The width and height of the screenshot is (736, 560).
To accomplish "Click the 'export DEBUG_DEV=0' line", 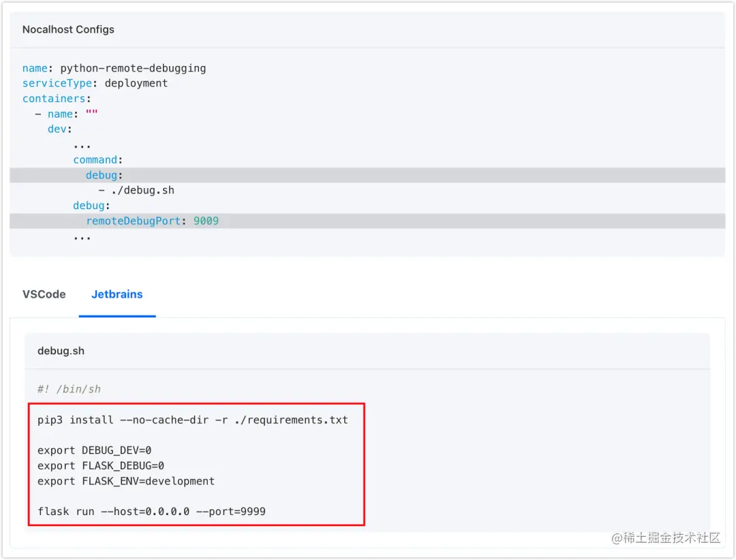I will pyautogui.click(x=94, y=450).
